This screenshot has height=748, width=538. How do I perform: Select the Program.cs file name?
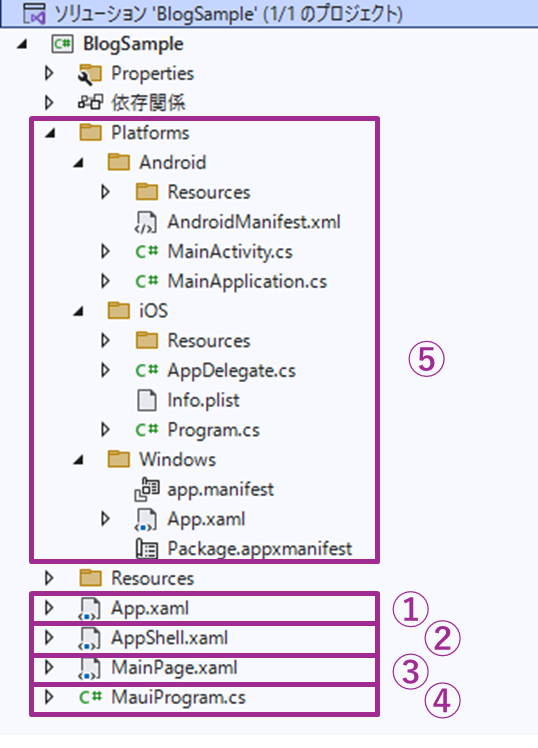pos(213,431)
